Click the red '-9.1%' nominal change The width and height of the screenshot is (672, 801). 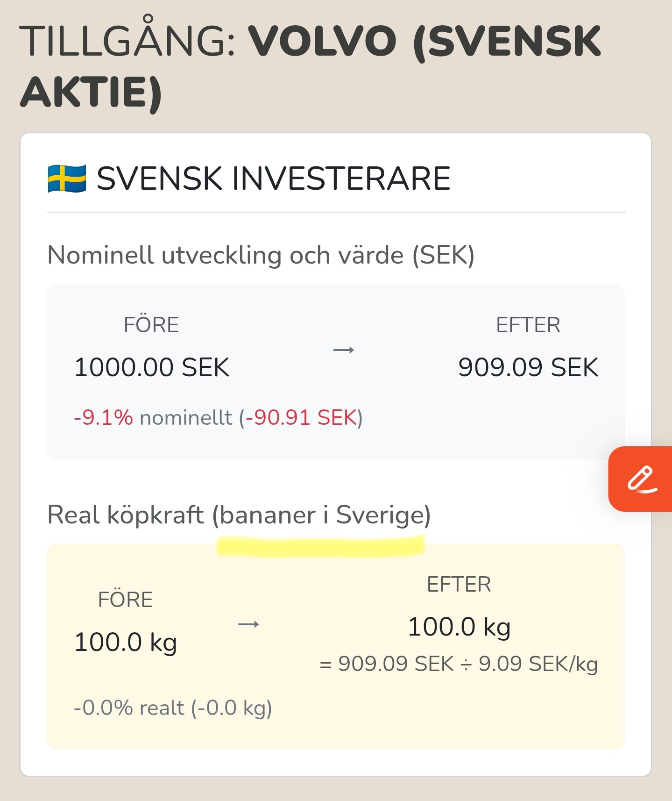point(103,418)
